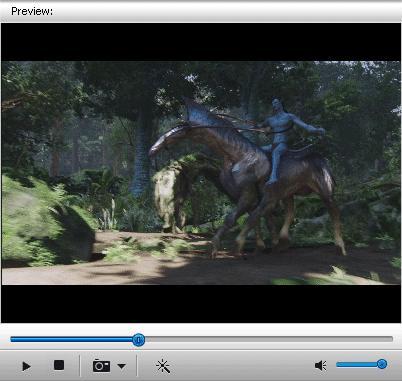Take a snapshot with the camera icon
402x381 pixels.
pyautogui.click(x=101, y=366)
